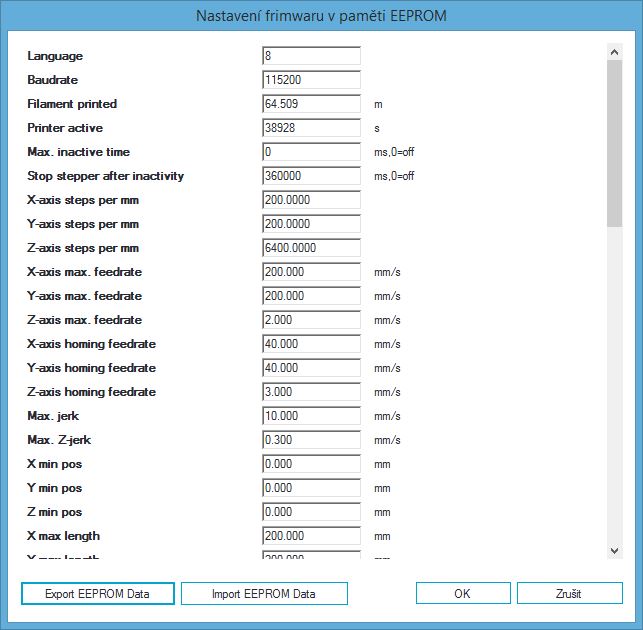
Task: Click the Max. jerk value field
Action: (x=311, y=416)
